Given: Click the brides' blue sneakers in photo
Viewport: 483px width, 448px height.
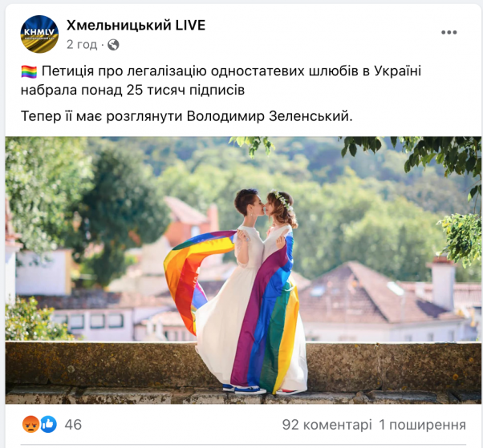Looking at the screenshot, I should tap(244, 389).
